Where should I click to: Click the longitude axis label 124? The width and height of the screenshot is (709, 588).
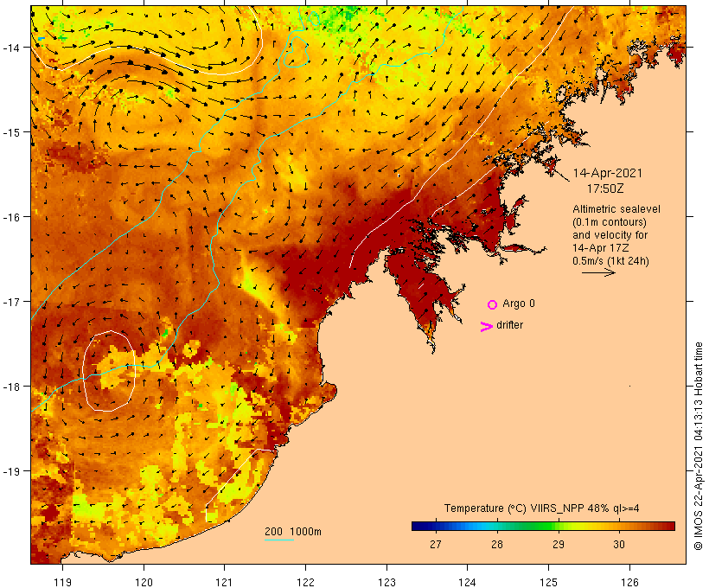[467, 582]
